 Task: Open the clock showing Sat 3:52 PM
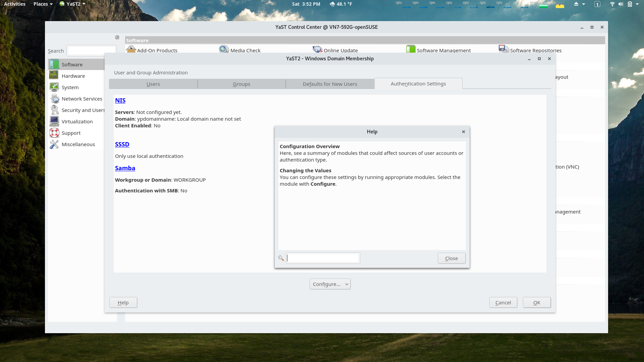pyautogui.click(x=306, y=4)
